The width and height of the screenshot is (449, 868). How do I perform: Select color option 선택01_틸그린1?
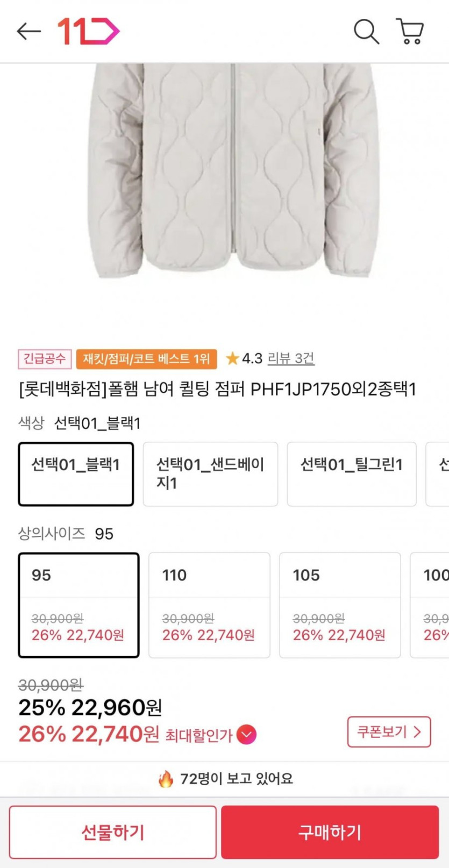(351, 474)
